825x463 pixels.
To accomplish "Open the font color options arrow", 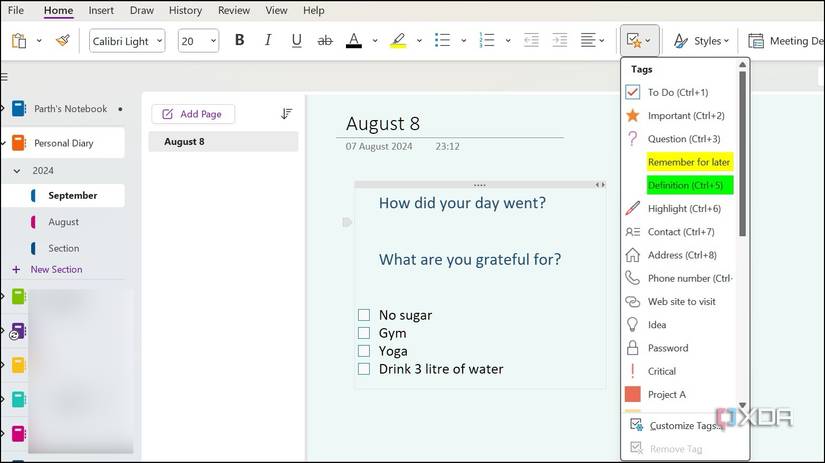I will tap(375, 41).
